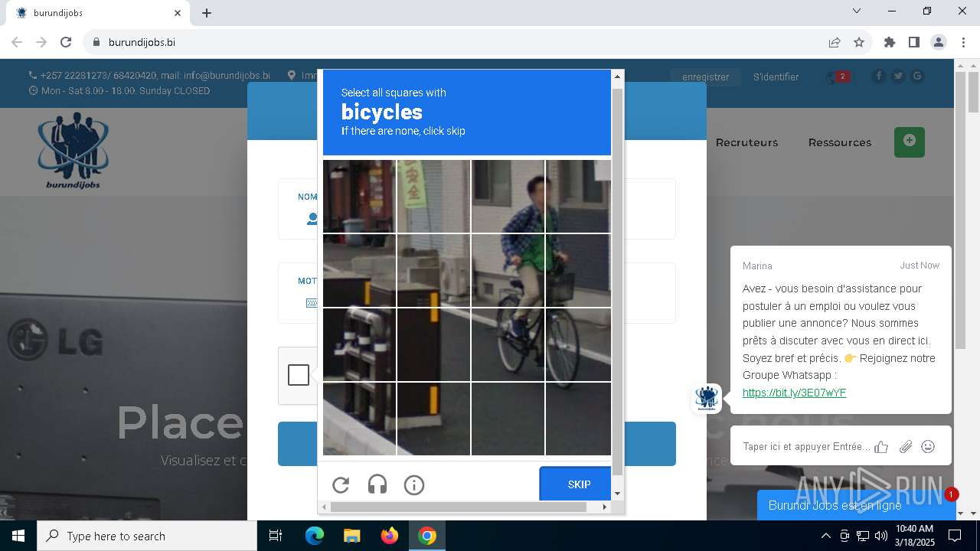
Task: Launch Firefox from taskbar
Action: [x=390, y=536]
